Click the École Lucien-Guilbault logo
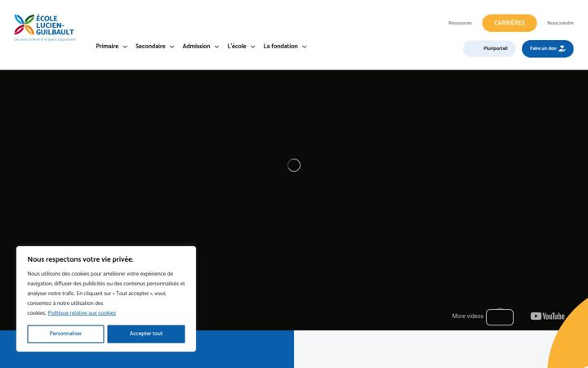 pos(45,28)
